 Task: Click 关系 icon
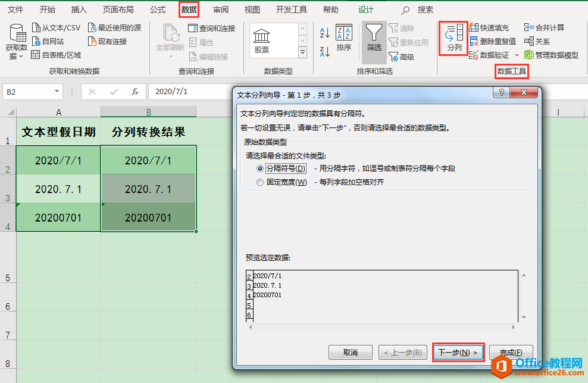pyautogui.click(x=529, y=41)
